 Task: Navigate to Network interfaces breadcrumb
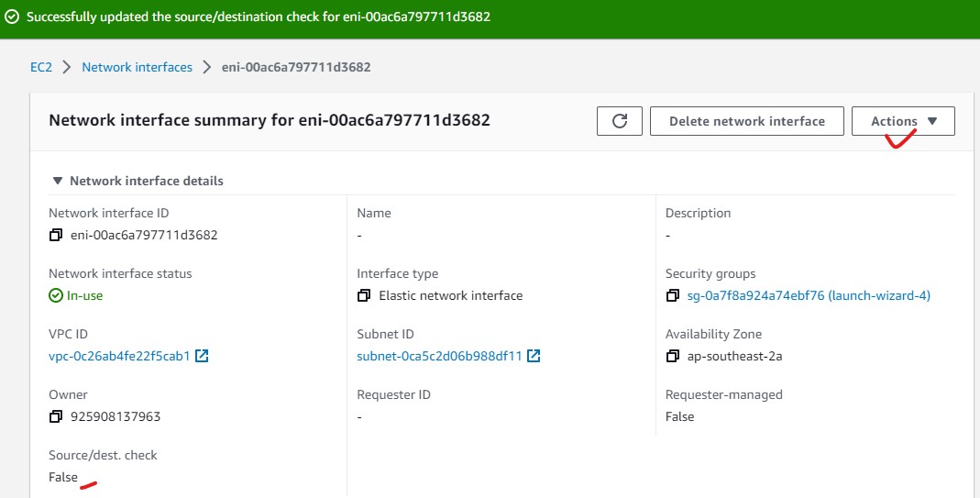pyautogui.click(x=137, y=67)
